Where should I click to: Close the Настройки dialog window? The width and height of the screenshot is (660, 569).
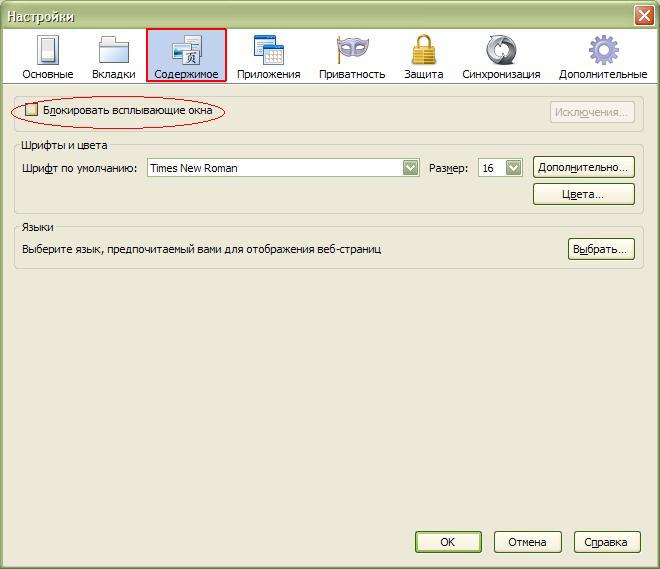644,16
